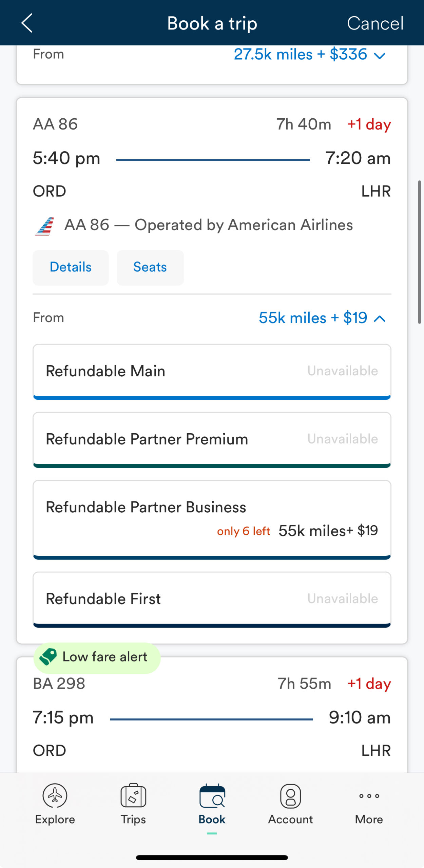
Task: Cancel the trip booking
Action: click(375, 23)
